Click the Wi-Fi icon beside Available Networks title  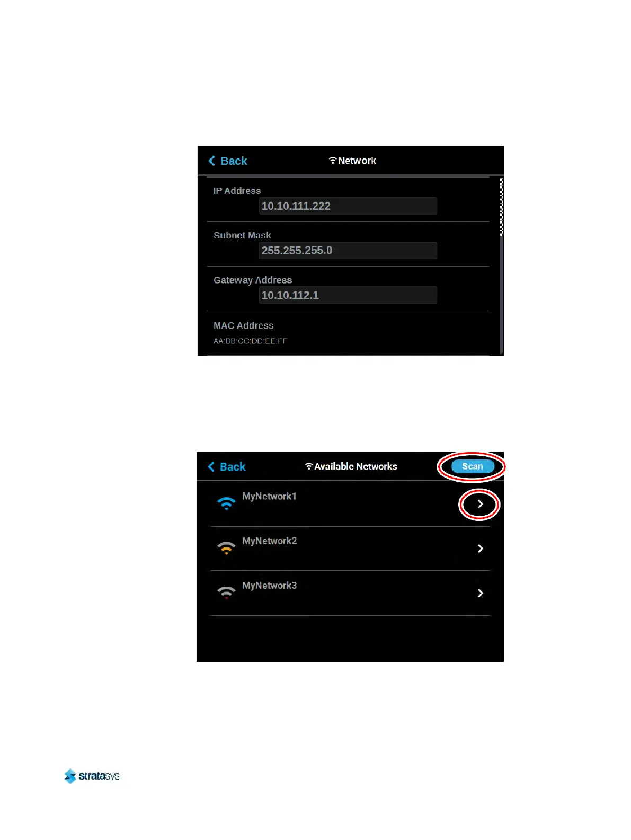tap(309, 466)
